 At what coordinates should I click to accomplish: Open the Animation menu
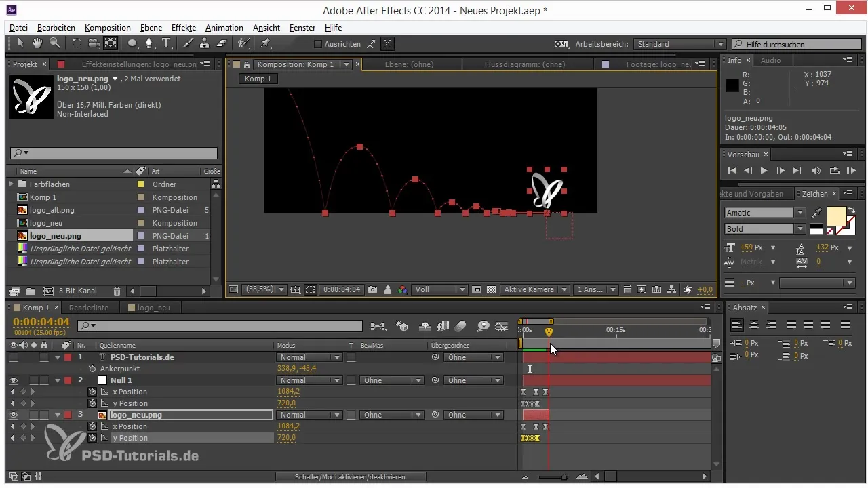[x=224, y=28]
